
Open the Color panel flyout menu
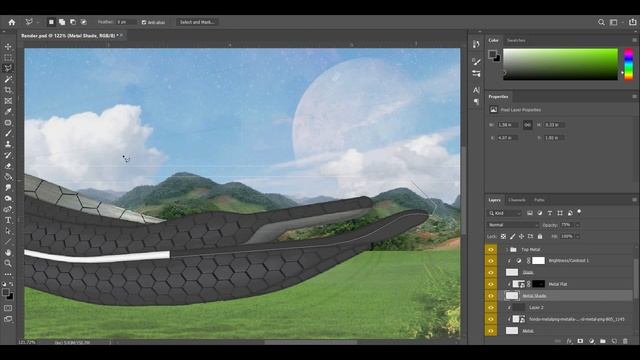click(x=634, y=40)
